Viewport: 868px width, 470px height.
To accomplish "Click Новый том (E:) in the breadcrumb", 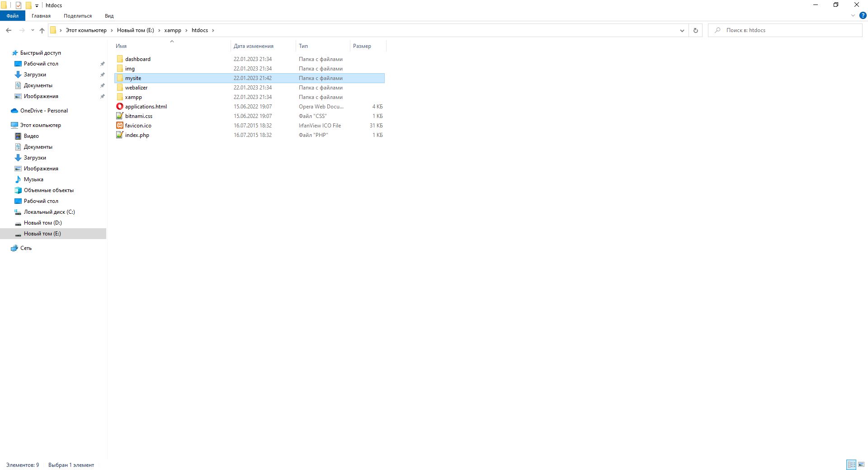I will click(x=136, y=30).
